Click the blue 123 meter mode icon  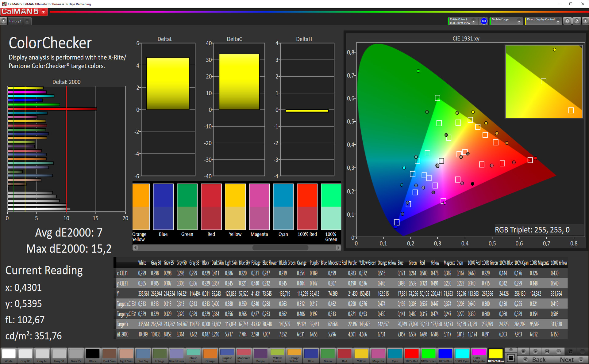[x=484, y=21]
